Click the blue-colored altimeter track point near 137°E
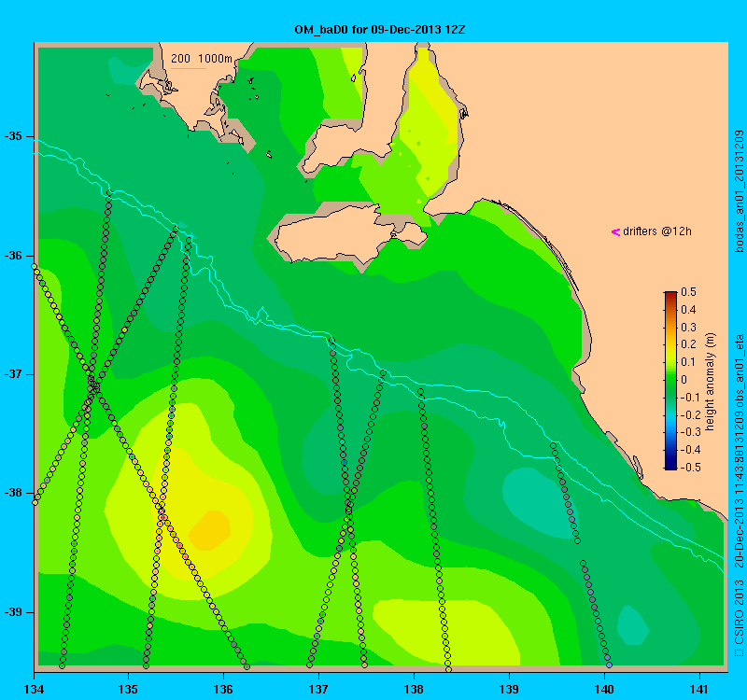Image resolution: width=747 pixels, height=700 pixels. pyautogui.click(x=344, y=462)
